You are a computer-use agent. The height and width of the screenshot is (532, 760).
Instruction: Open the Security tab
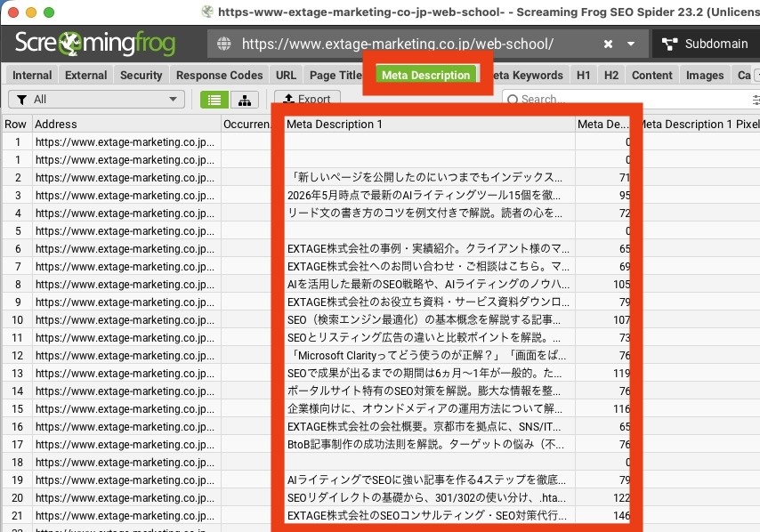tap(141, 75)
